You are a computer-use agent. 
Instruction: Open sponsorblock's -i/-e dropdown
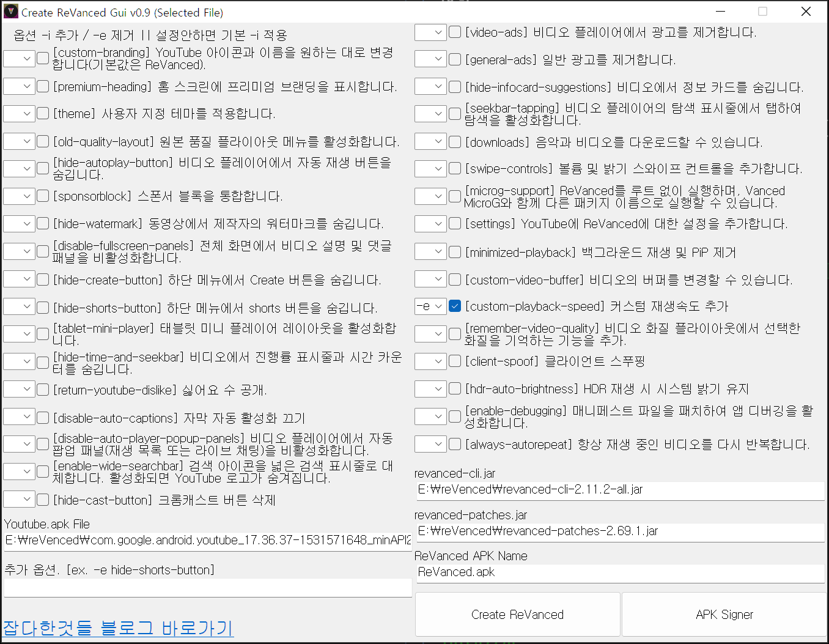tap(19, 196)
